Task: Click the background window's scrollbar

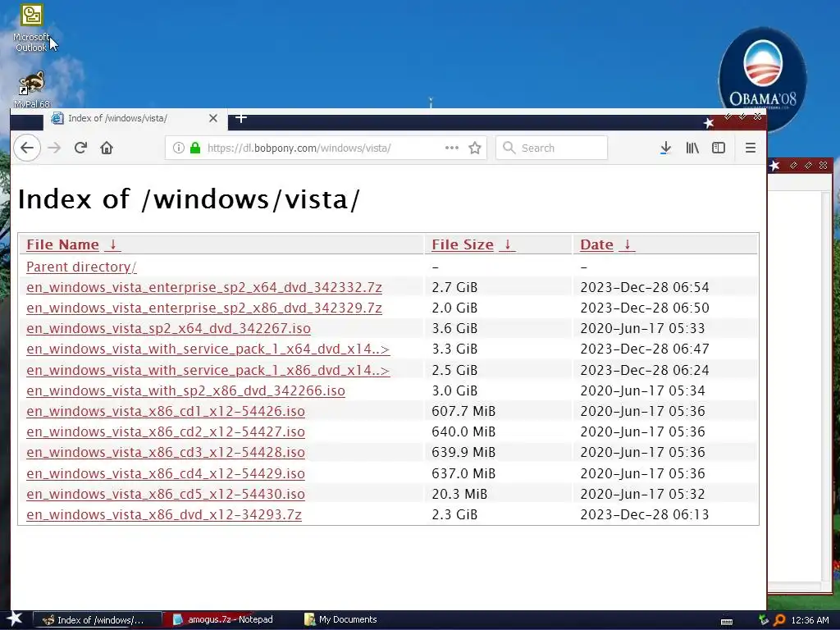Action: [x=825, y=386]
